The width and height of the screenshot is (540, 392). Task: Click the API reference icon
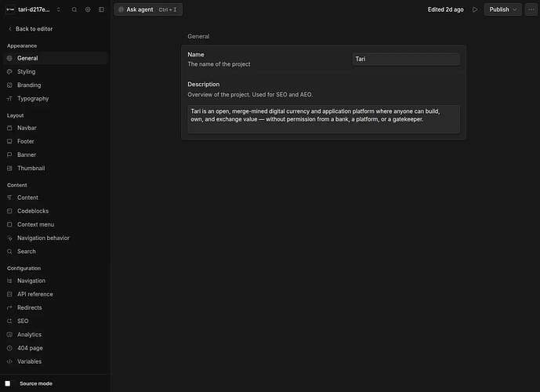(x=9, y=294)
